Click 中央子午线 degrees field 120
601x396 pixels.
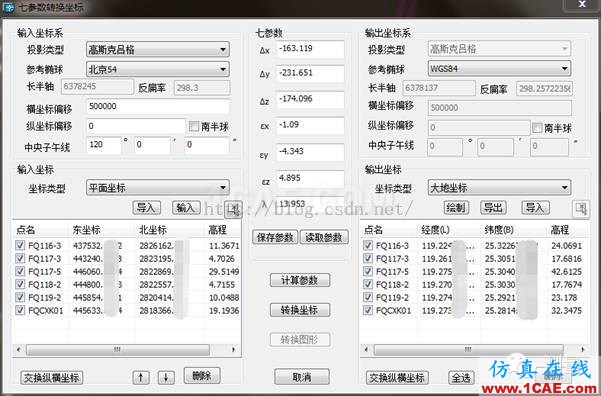(104, 146)
